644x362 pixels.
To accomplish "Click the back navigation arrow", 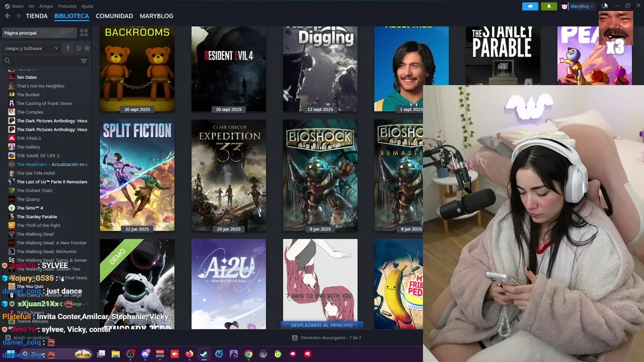I will (x=8, y=16).
